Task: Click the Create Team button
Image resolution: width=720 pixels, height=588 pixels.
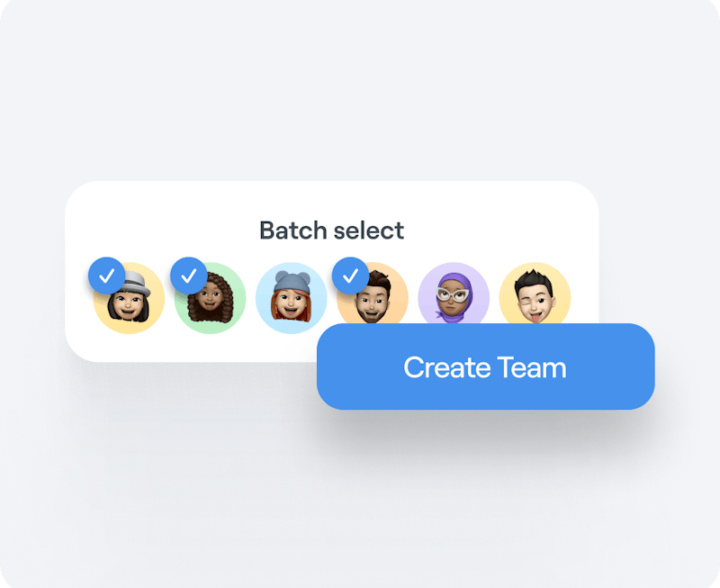Action: (486, 366)
